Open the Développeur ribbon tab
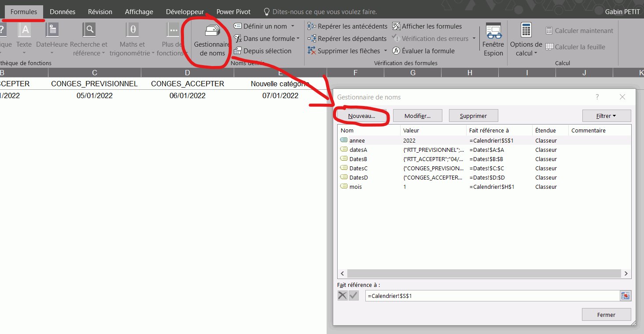The height and width of the screenshot is (334, 644). 185,12
